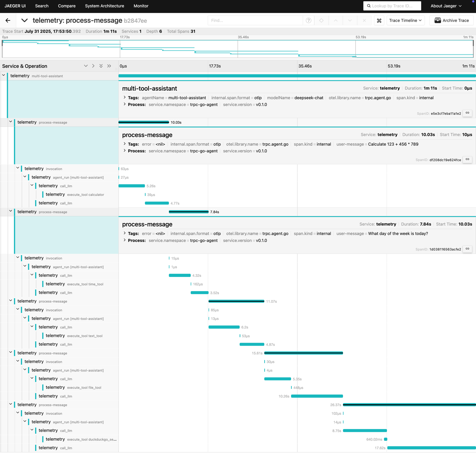Go to the Compare tab
This screenshot has height=464, width=476.
(67, 6)
